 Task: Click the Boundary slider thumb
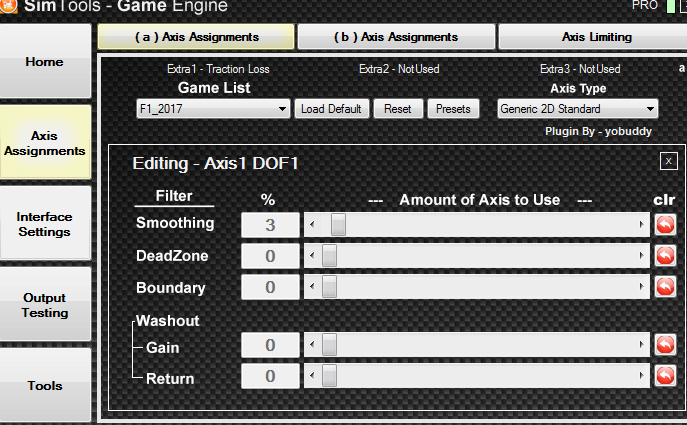coord(329,287)
